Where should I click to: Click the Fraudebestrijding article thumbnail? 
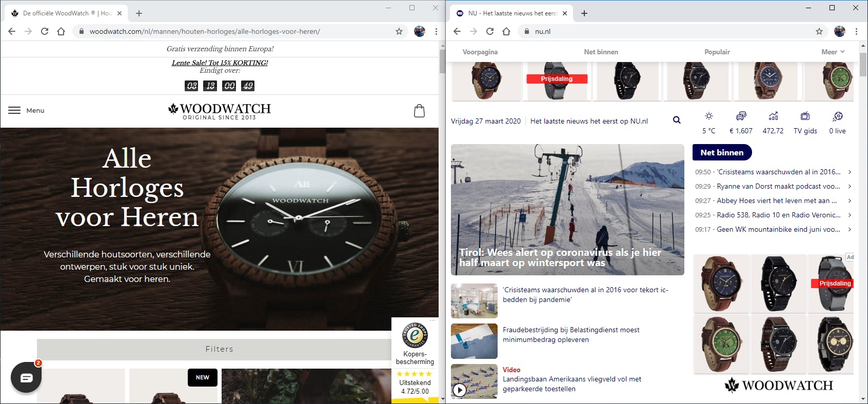(474, 341)
